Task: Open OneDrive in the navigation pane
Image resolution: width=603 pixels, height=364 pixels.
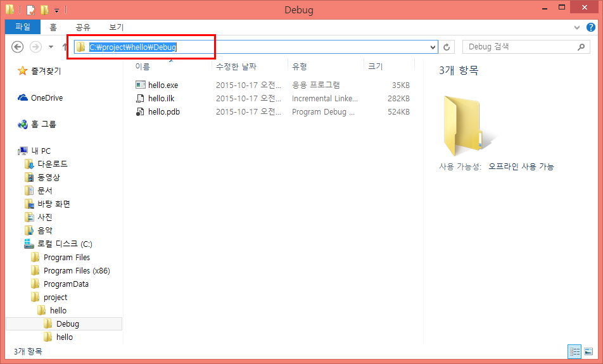Action: tap(46, 97)
